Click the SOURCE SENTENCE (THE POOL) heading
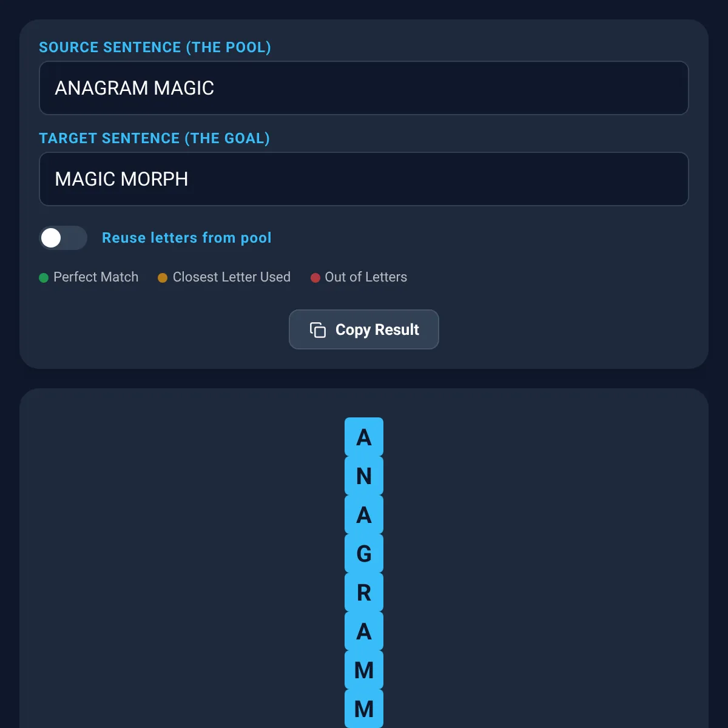The height and width of the screenshot is (728, 728). 155,47
